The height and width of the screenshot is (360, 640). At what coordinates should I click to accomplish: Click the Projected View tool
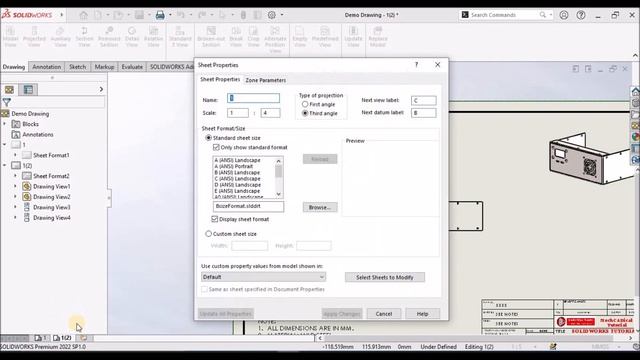[x=34, y=37]
